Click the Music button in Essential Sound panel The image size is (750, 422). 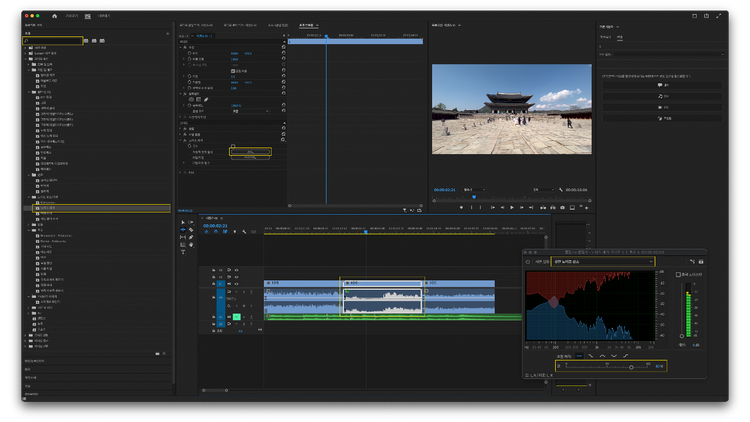click(x=662, y=96)
